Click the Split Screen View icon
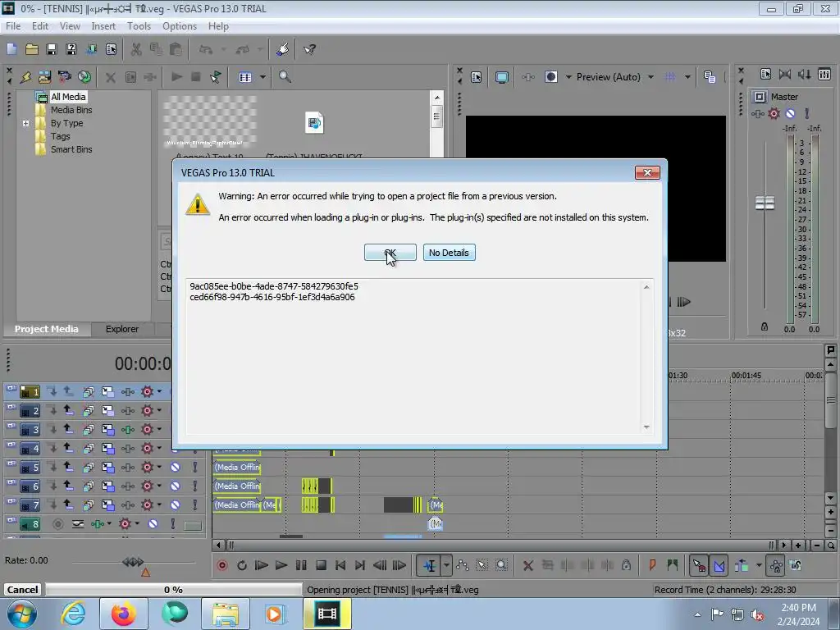 [550, 77]
